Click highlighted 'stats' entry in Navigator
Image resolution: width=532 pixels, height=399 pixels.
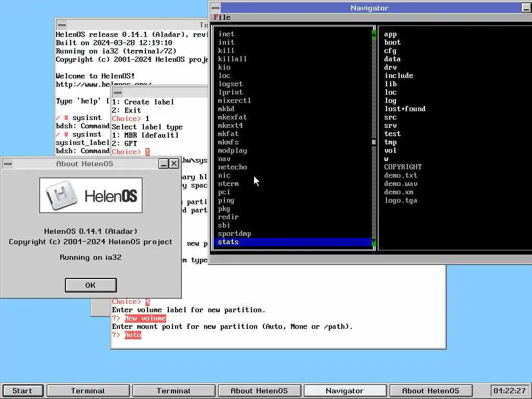(x=293, y=242)
